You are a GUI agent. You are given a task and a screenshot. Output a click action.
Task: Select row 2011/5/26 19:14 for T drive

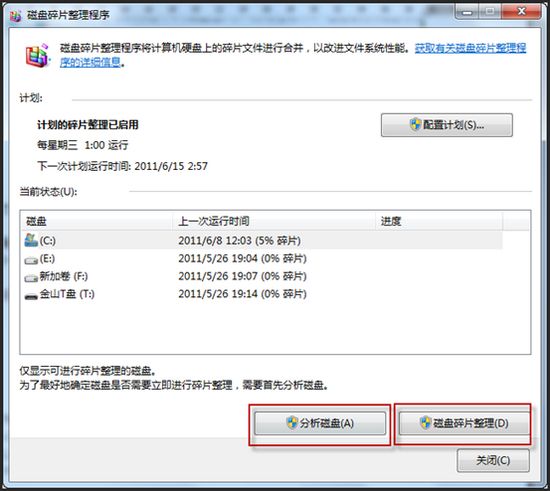click(262, 294)
